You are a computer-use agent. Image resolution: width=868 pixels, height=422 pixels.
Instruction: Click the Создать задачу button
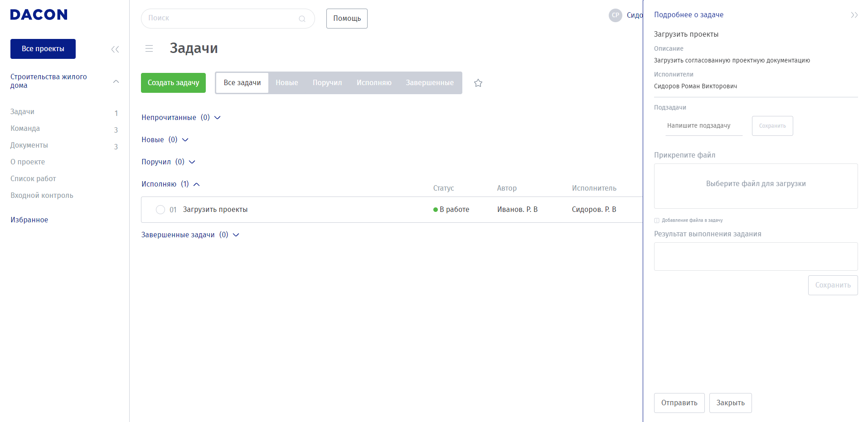coord(173,83)
